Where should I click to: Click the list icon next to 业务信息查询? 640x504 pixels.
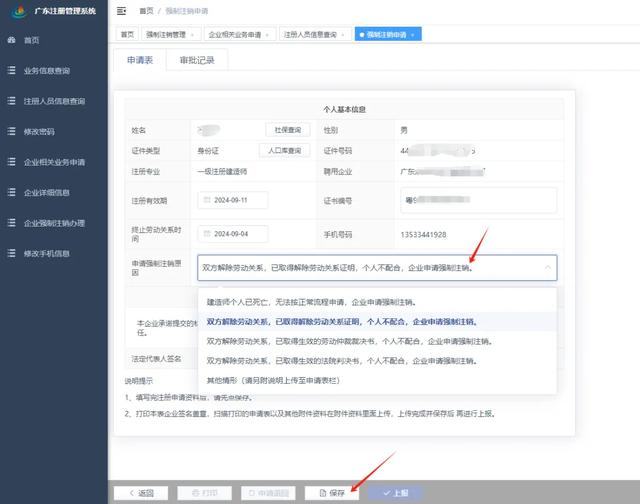coord(11,70)
